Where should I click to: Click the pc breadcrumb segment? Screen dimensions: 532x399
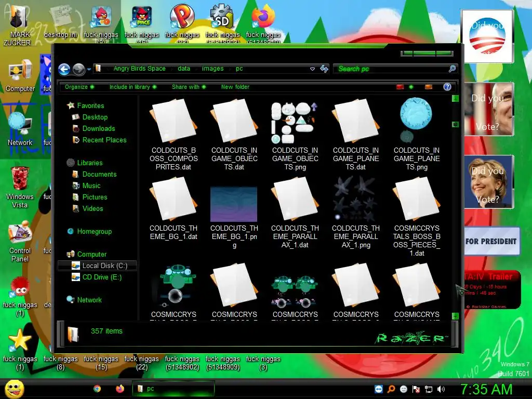coord(239,69)
